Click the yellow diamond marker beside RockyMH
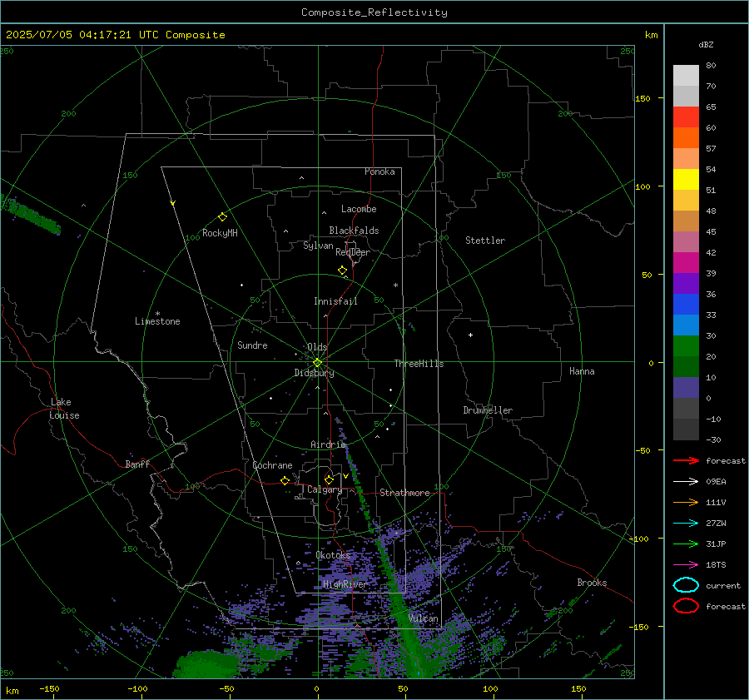 click(x=222, y=217)
